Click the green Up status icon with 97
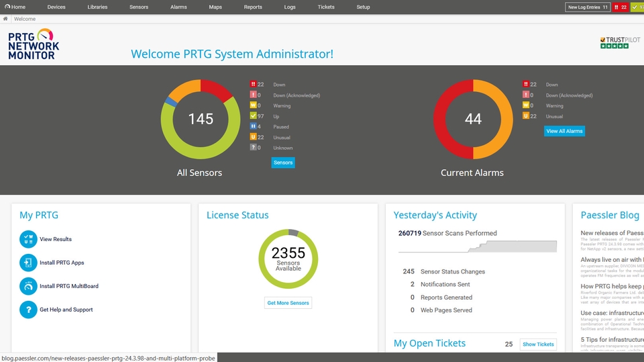The image size is (644, 362). point(254,116)
